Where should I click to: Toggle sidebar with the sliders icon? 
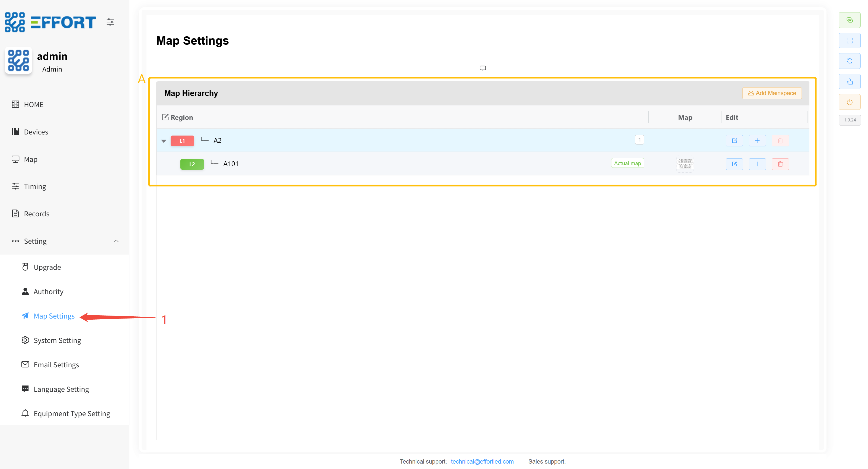coord(110,22)
